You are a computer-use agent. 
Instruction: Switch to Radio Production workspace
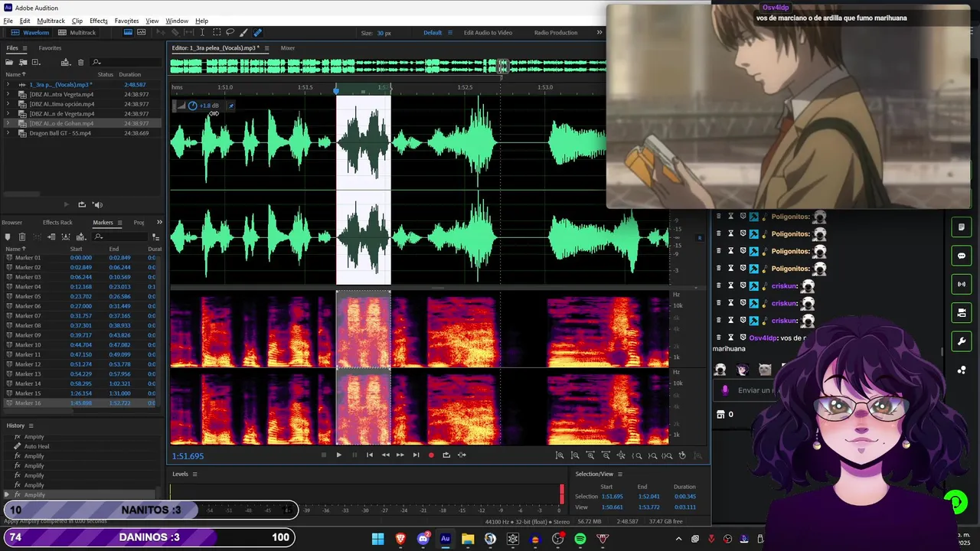pos(556,33)
